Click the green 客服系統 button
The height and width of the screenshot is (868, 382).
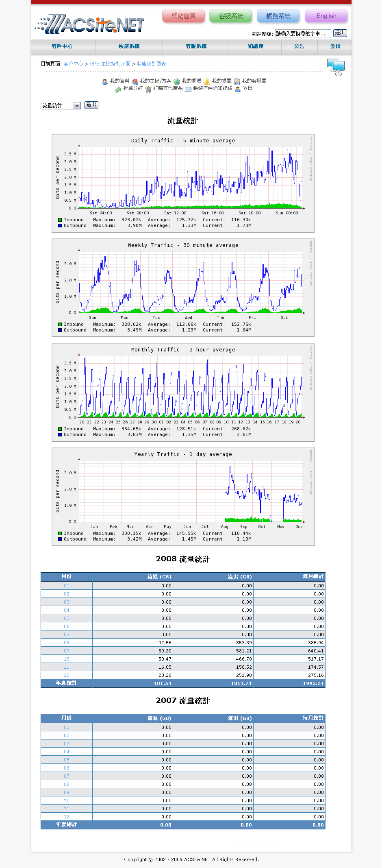click(231, 16)
